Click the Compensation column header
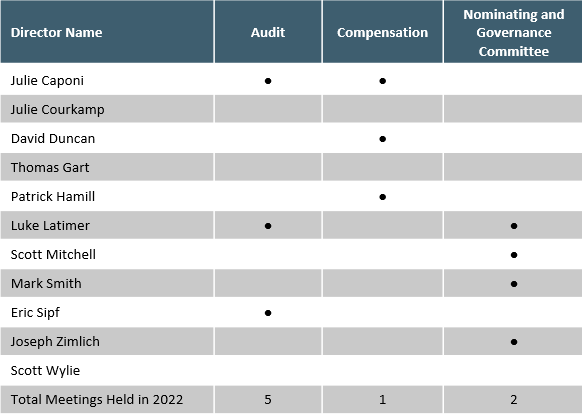 (x=383, y=32)
